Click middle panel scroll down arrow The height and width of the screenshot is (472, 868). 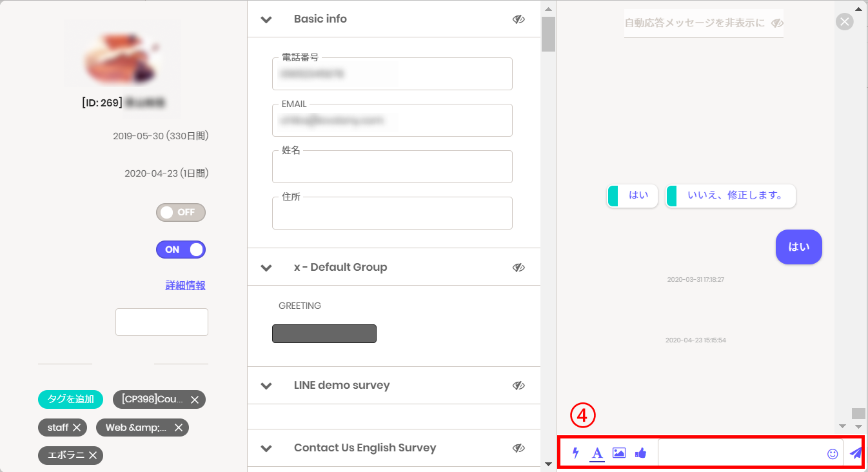pos(548,464)
